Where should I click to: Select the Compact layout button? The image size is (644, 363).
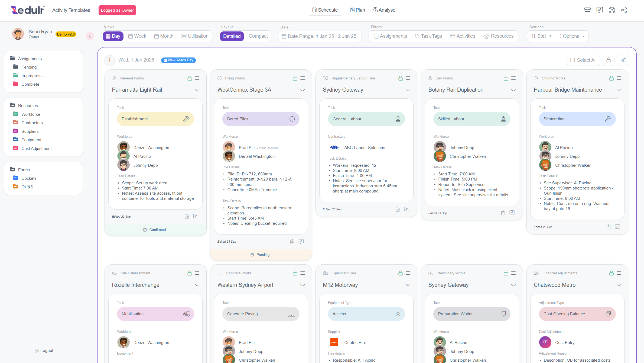click(x=258, y=36)
